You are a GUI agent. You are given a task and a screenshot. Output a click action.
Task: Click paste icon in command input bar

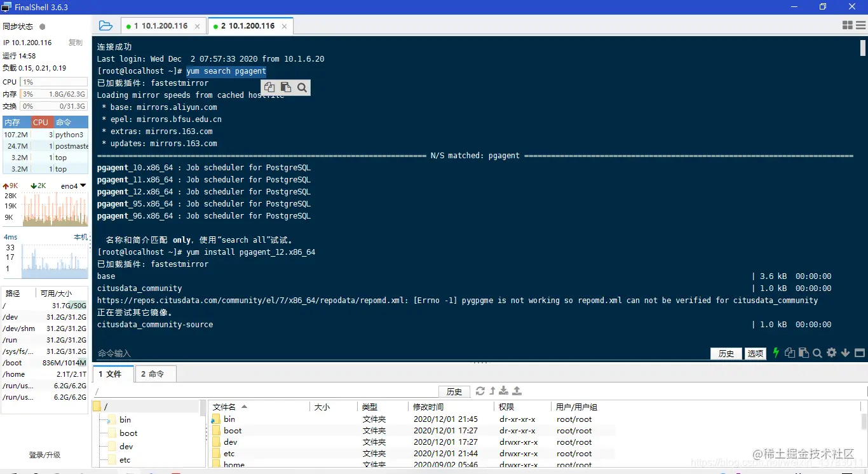pyautogui.click(x=804, y=353)
